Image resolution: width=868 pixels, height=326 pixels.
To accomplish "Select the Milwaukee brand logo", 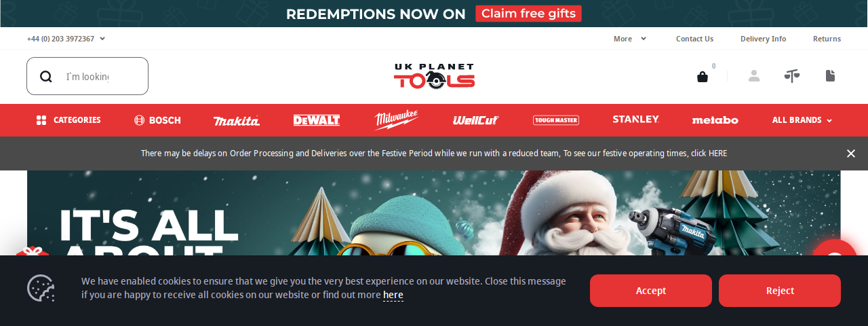I will [x=397, y=120].
